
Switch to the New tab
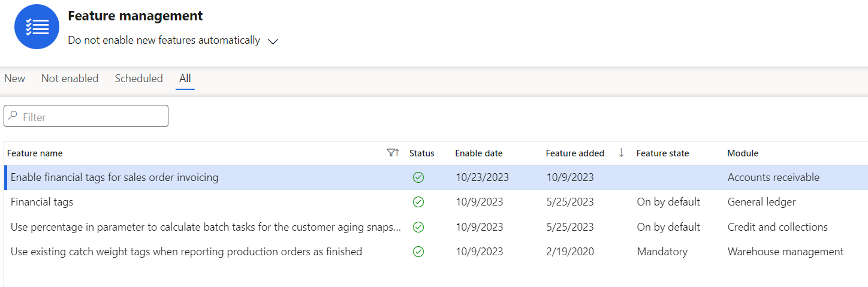(x=15, y=78)
